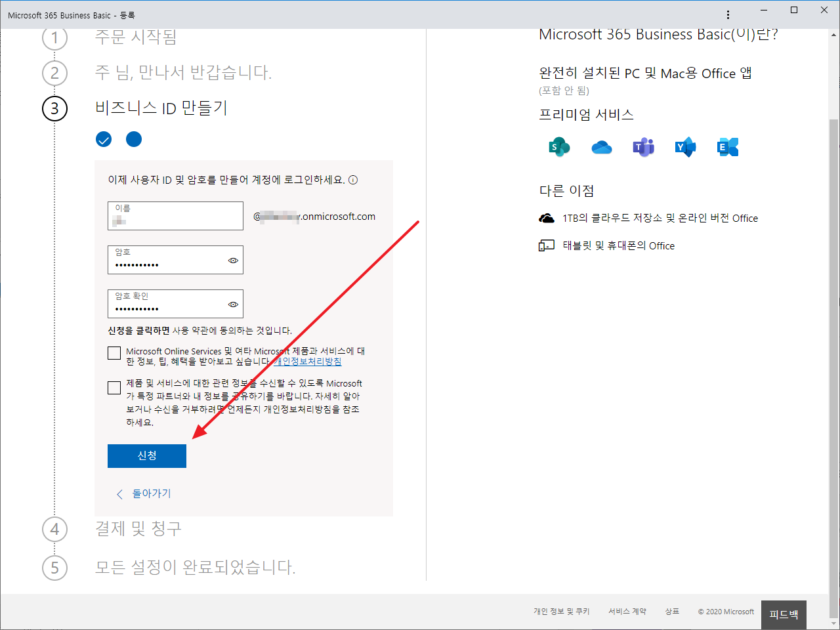Open the three-dot window menu
840x630 pixels.
728,14
